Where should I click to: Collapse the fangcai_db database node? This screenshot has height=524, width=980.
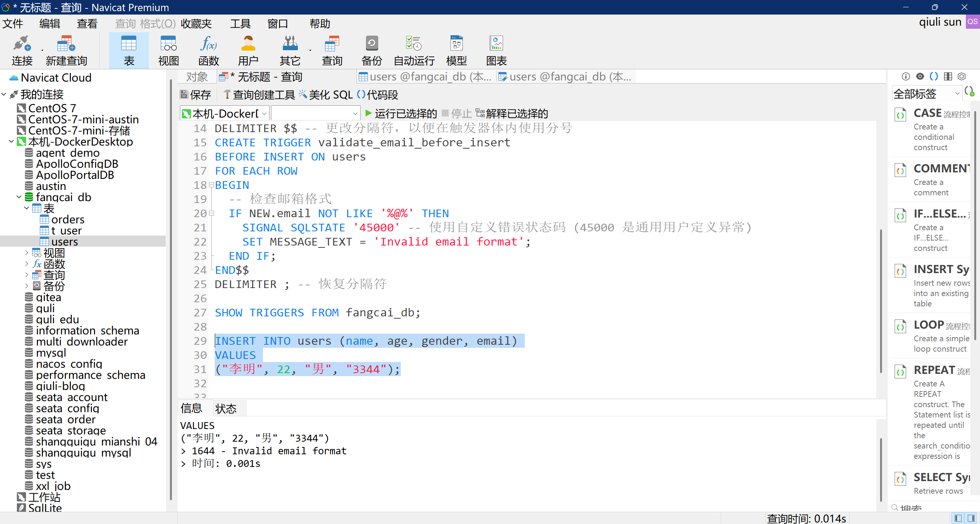pos(19,197)
